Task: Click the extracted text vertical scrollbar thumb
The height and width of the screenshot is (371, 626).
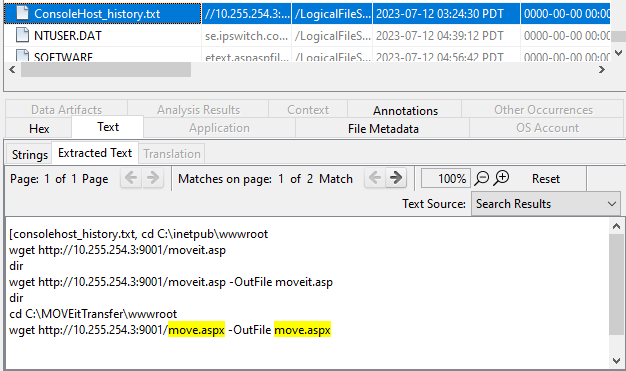Action: coord(616,284)
